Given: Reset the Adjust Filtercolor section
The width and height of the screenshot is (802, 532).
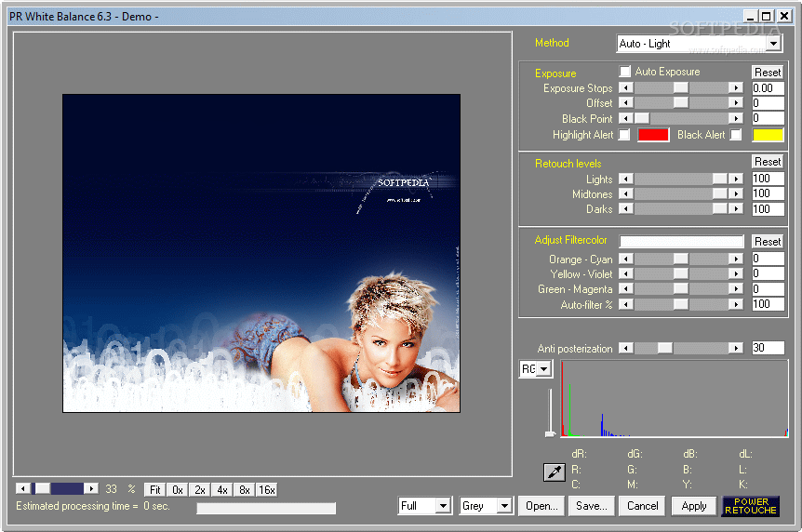Looking at the screenshot, I should [x=768, y=241].
